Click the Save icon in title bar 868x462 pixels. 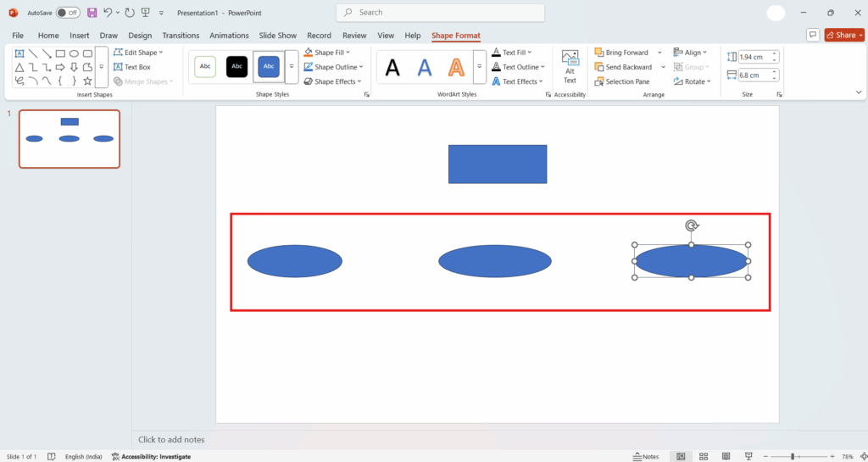pyautogui.click(x=92, y=13)
